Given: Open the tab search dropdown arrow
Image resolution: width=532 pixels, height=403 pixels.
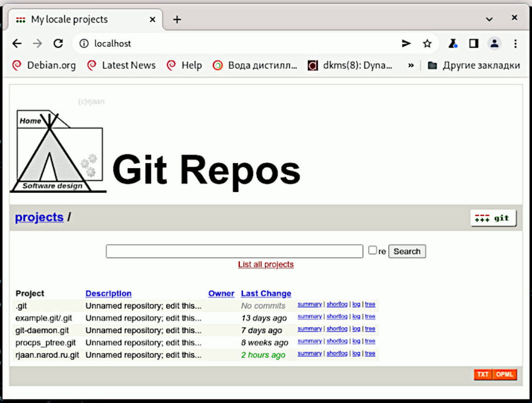Looking at the screenshot, I should [489, 19].
